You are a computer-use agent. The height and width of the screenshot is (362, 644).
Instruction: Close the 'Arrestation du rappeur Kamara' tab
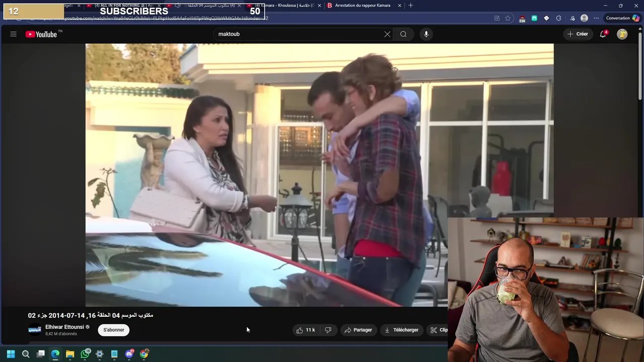[399, 6]
